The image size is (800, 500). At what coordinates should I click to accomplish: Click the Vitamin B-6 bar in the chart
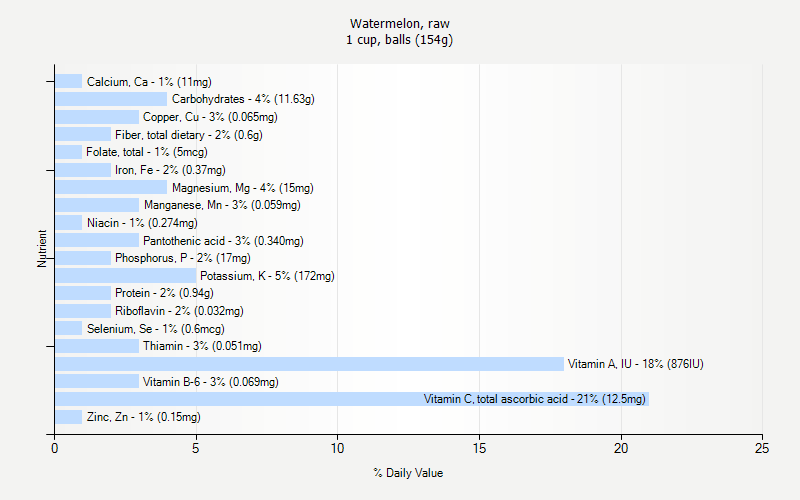point(97,382)
